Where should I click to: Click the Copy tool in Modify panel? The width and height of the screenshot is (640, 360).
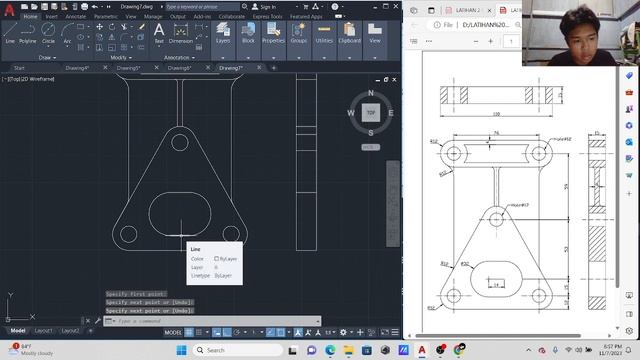pos(99,37)
